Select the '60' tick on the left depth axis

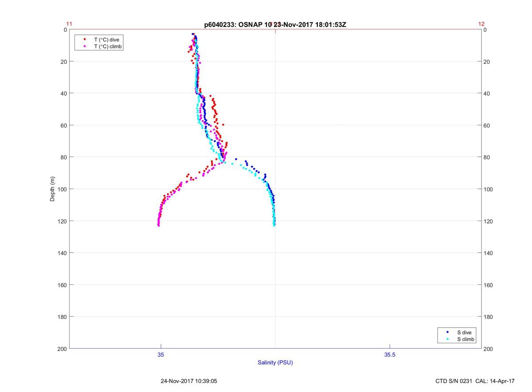(63, 125)
